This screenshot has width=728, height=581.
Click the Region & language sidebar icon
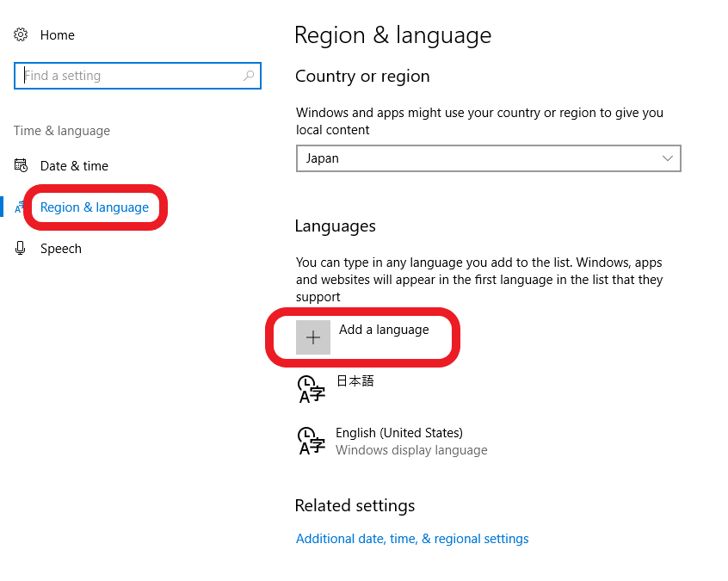pyautogui.click(x=19, y=207)
